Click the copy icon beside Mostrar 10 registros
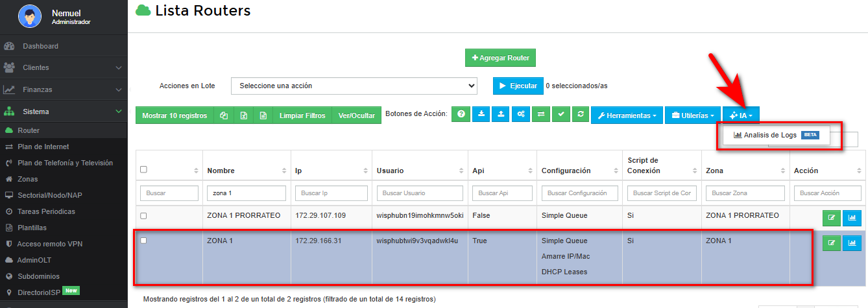Viewport: 868px width, 308px height. click(224, 115)
